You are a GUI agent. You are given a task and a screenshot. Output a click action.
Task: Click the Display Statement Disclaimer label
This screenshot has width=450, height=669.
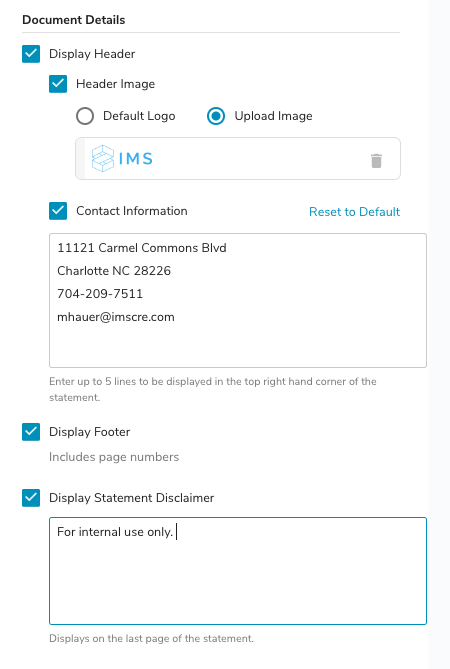point(131,498)
